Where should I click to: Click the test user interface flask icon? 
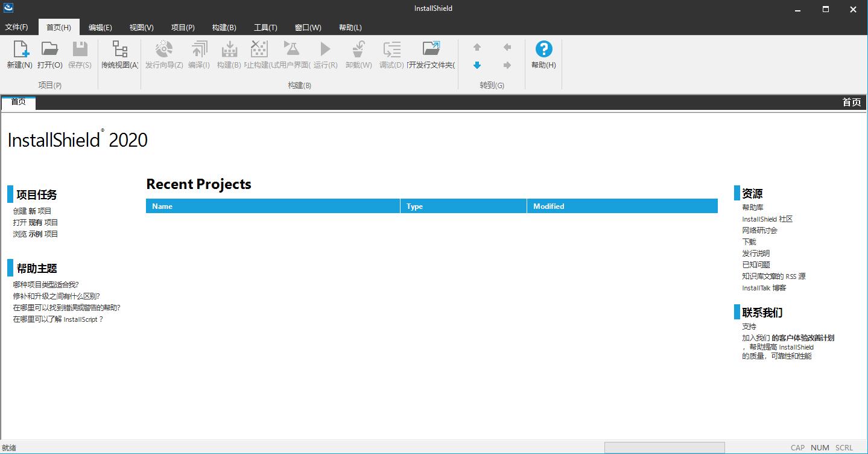click(x=291, y=49)
